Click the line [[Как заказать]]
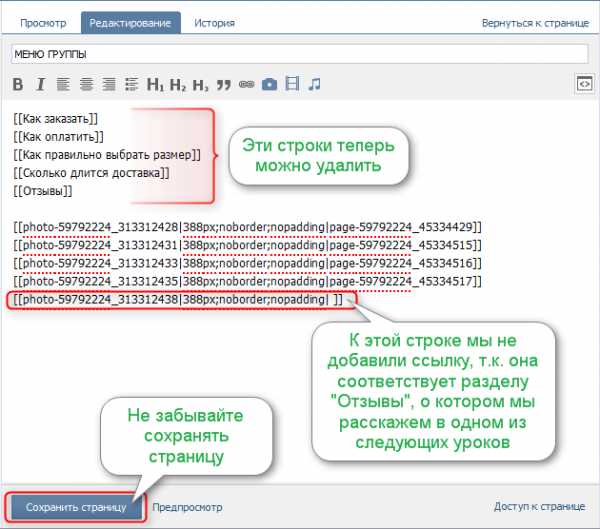The width and height of the screenshot is (600, 529). 55,119
